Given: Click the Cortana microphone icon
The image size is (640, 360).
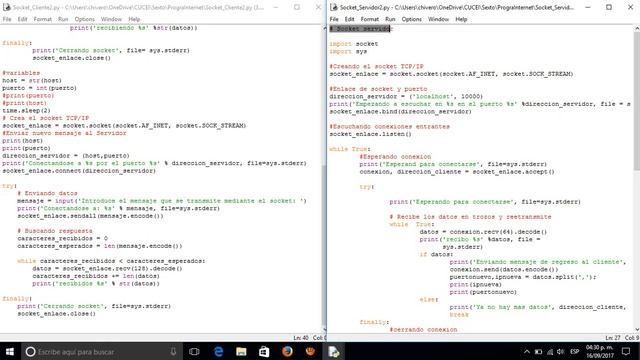Looking at the screenshot, I should 173,351.
